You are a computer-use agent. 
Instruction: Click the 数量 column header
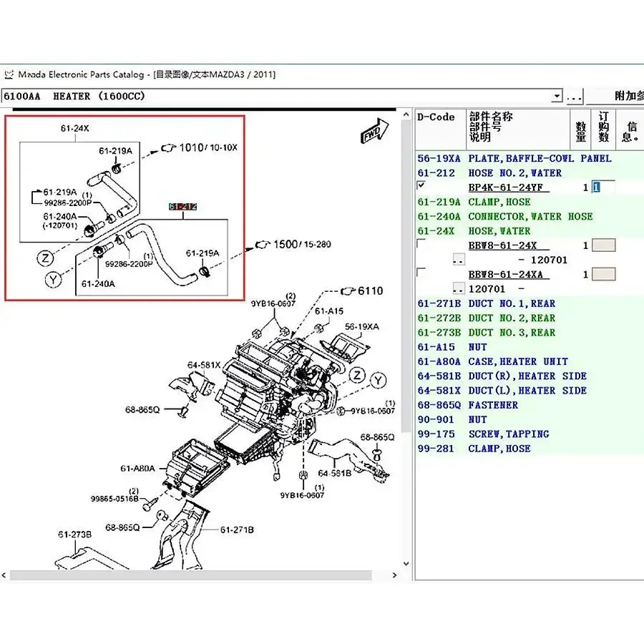tap(580, 130)
